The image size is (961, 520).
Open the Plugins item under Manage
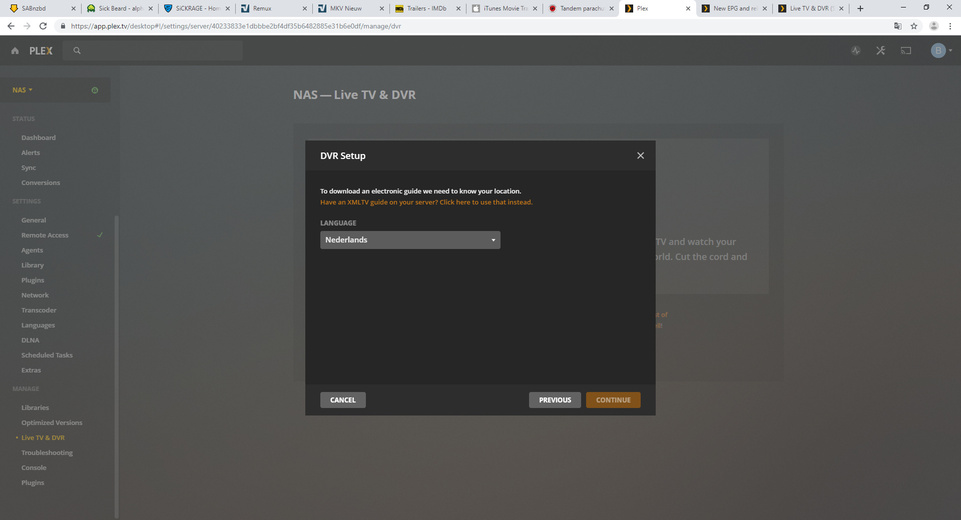pos(32,483)
